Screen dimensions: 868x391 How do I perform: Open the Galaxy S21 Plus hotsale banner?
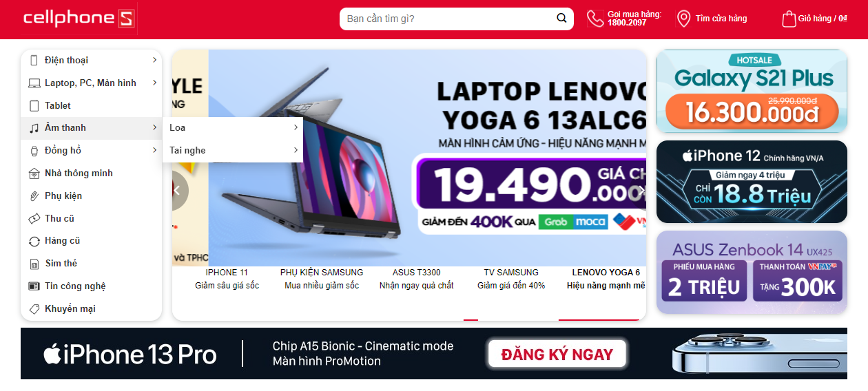(x=752, y=91)
